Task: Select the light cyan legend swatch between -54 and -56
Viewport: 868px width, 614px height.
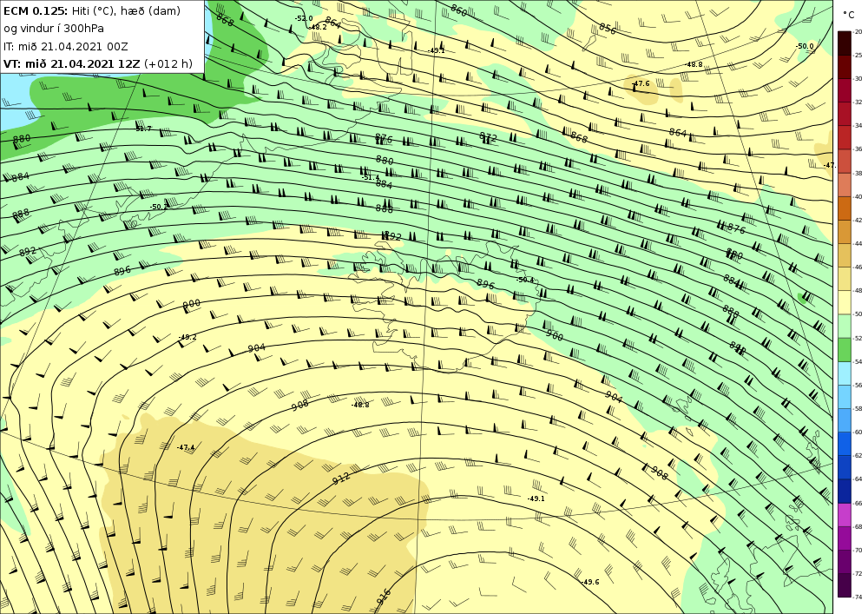Action: (x=845, y=373)
